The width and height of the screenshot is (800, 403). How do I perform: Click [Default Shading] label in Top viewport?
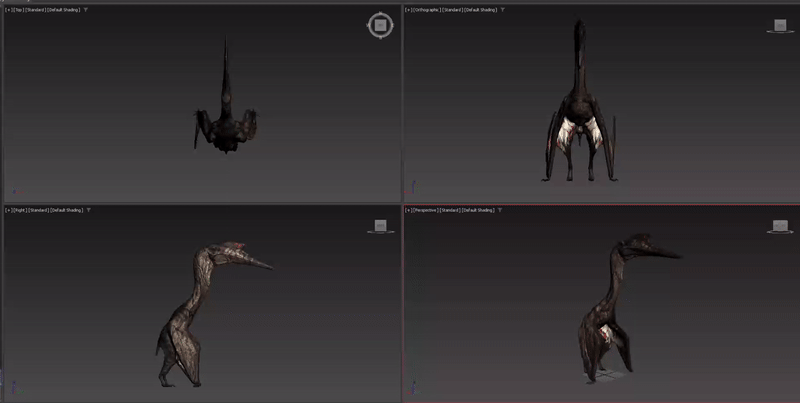click(65, 9)
